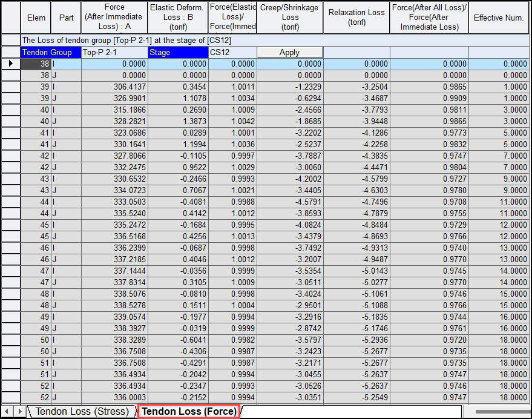The height and width of the screenshot is (419, 532).
Task: Select elastic loss cell -0.2347
Action: (x=178, y=386)
